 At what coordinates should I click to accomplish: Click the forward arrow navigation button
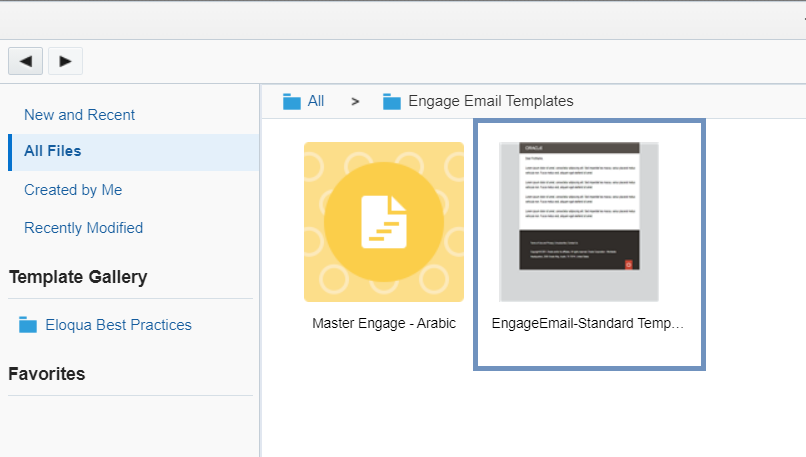[65, 61]
